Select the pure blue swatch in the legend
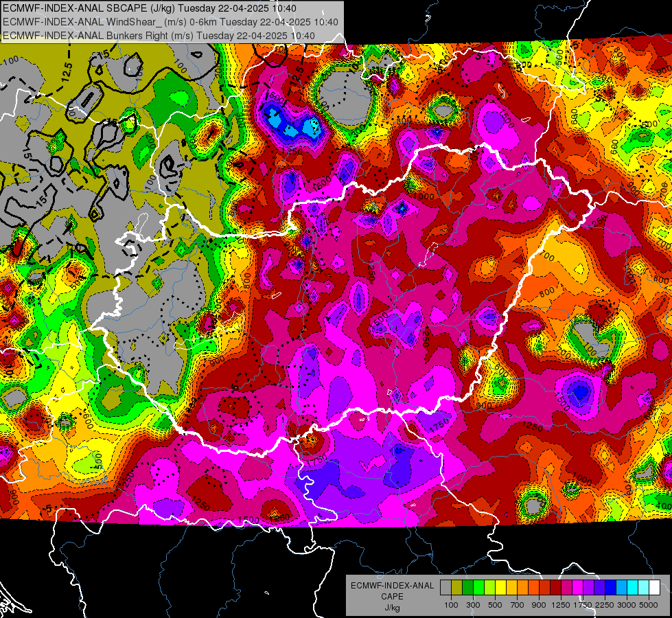 (x=611, y=588)
